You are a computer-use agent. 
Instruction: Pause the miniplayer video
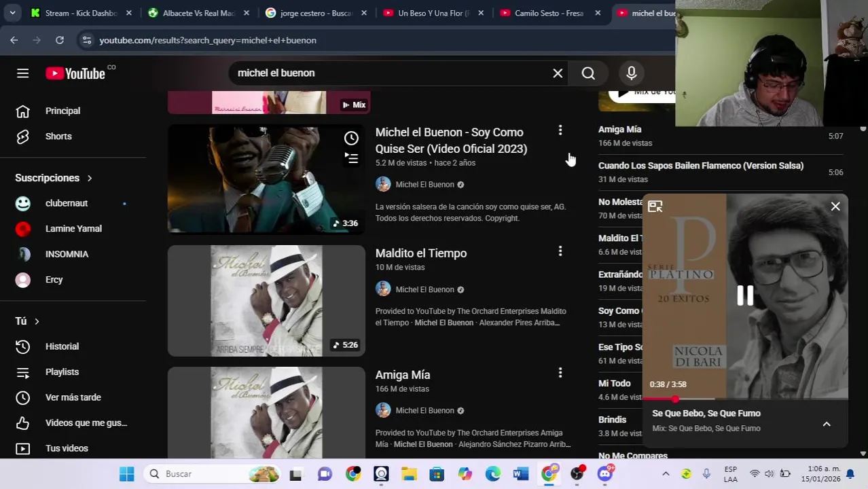tap(745, 295)
